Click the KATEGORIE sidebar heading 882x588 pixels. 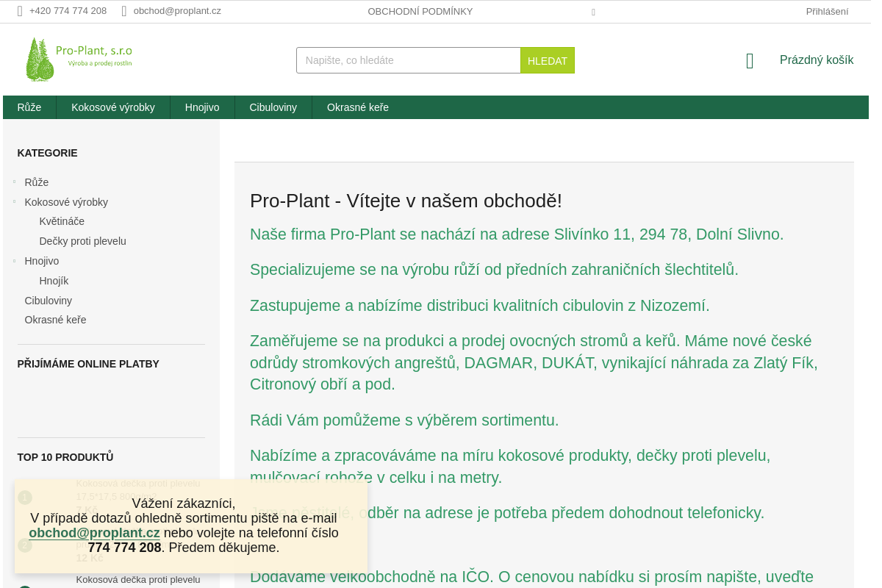point(48,153)
